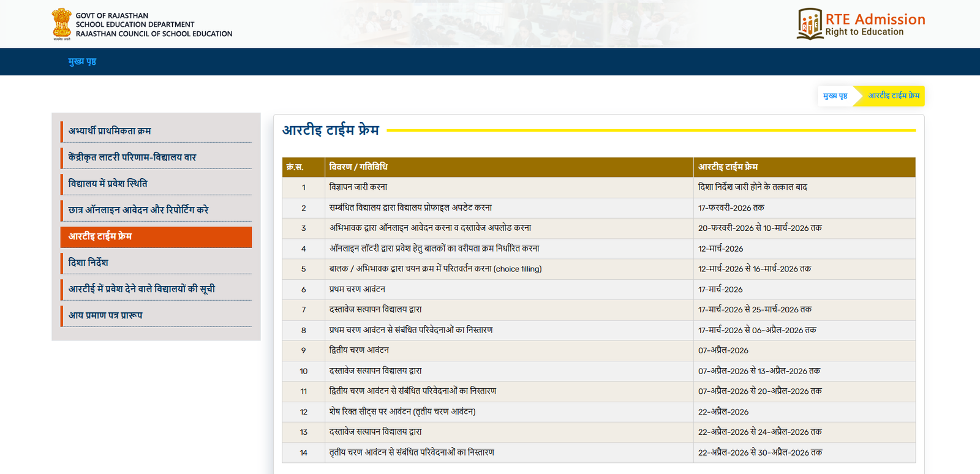Viewport: 980px width, 474px height.
Task: Select आरटीइ टाईम फ्रेम sidebar item
Action: click(x=156, y=237)
